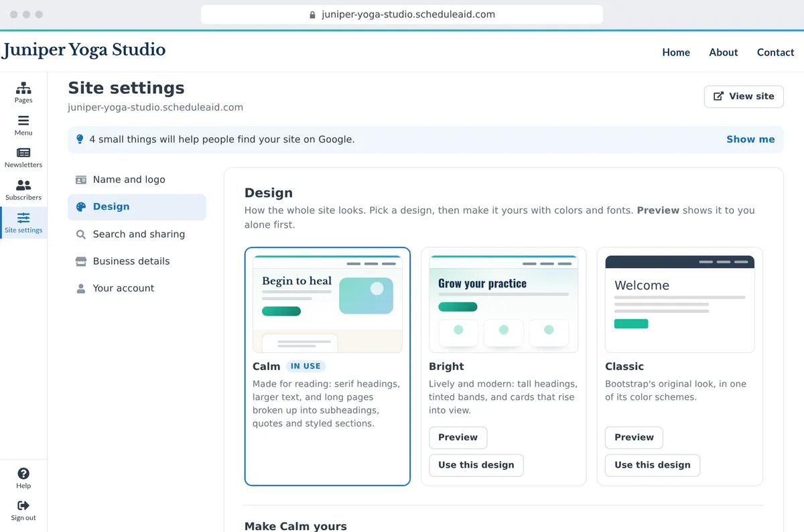Click the View site button

click(x=744, y=96)
